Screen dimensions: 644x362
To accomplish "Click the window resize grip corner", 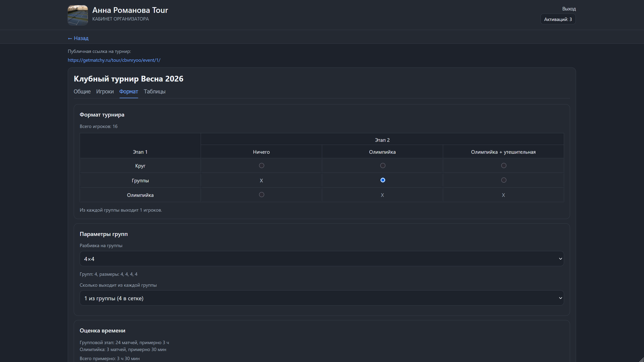I will coord(641,360).
